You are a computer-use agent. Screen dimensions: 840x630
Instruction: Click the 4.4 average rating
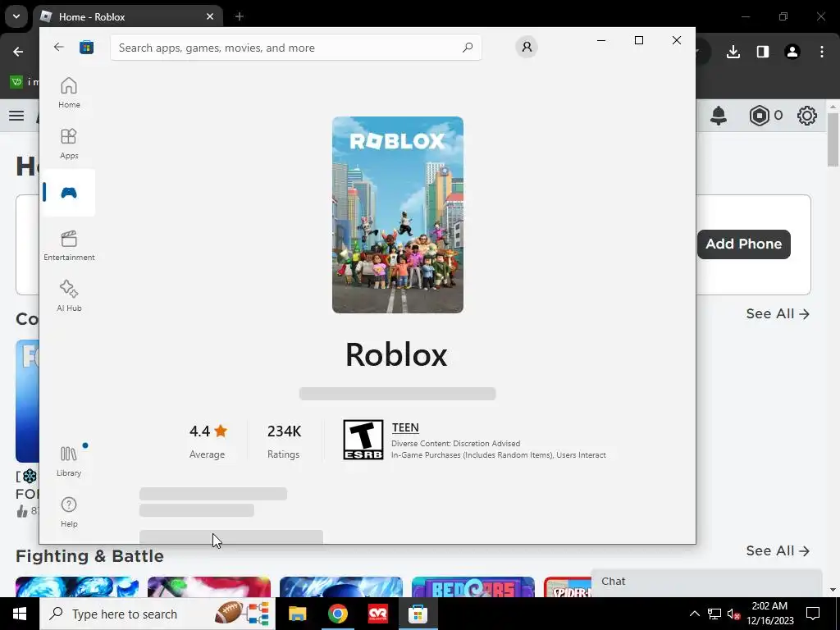click(208, 431)
